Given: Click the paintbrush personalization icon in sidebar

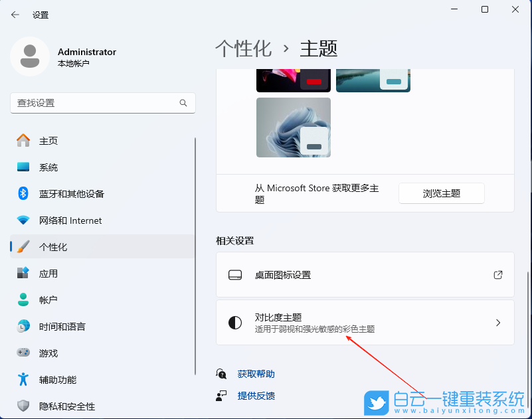Looking at the screenshot, I should [23, 246].
